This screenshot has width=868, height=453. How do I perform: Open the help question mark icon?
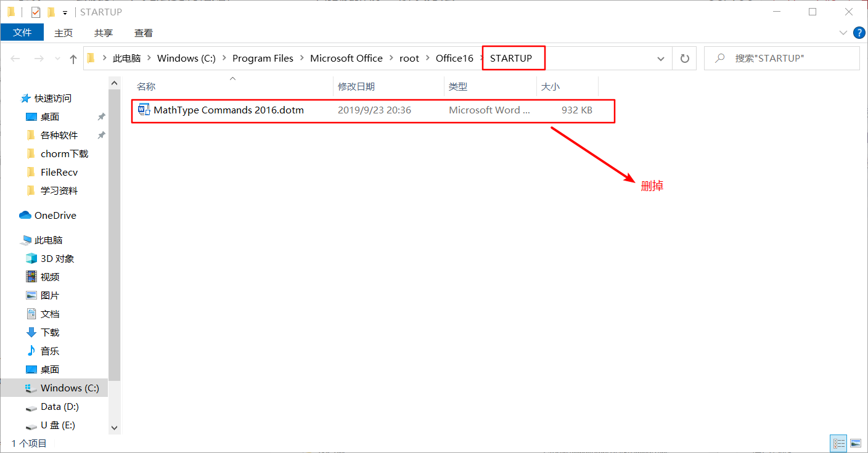[858, 33]
